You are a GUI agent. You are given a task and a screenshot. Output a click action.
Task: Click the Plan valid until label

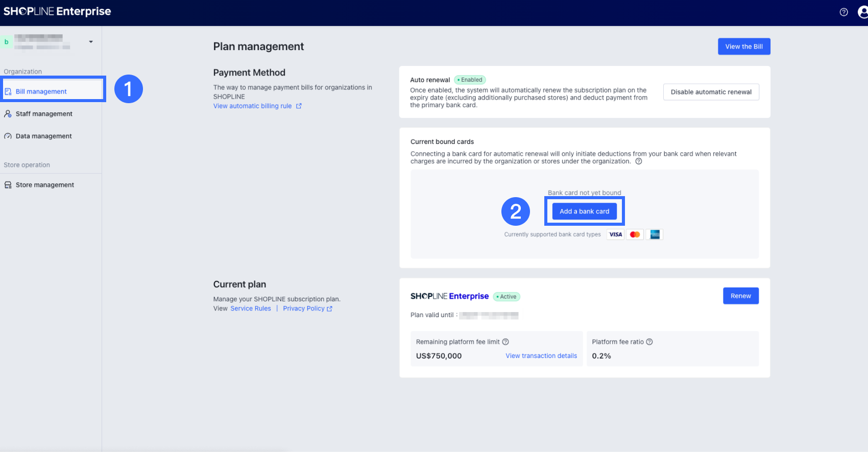coord(434,315)
